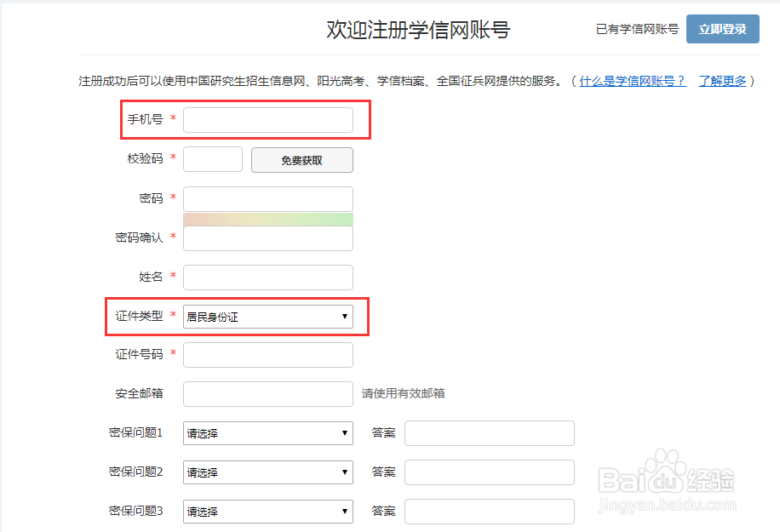Open the 证件类型 dropdown showing 居民身份证
780x532 pixels.
[x=268, y=317]
